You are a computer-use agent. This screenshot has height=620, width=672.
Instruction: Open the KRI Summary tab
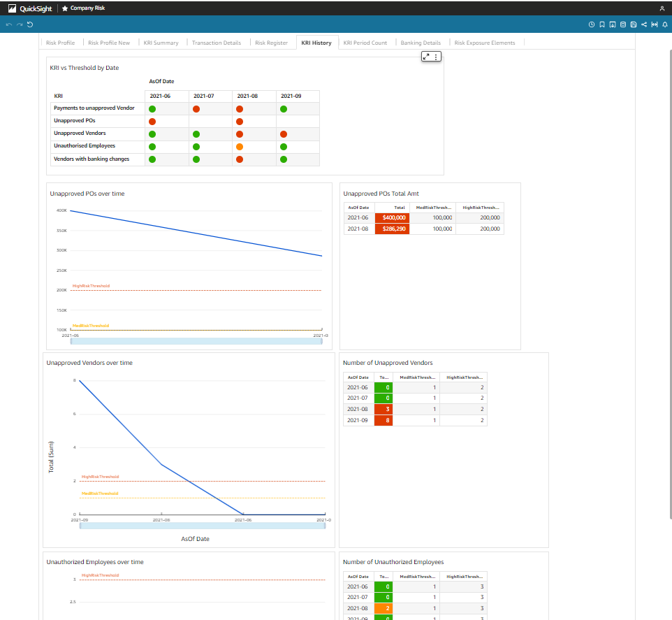161,43
